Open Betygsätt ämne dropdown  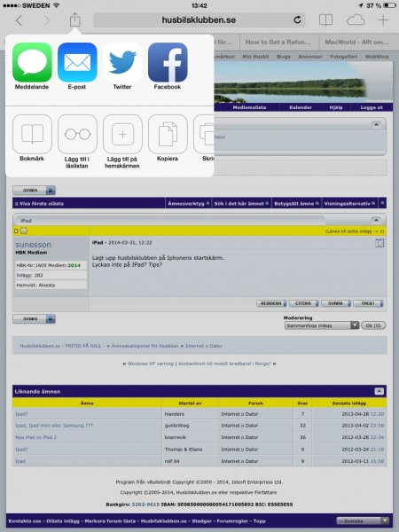click(x=296, y=204)
